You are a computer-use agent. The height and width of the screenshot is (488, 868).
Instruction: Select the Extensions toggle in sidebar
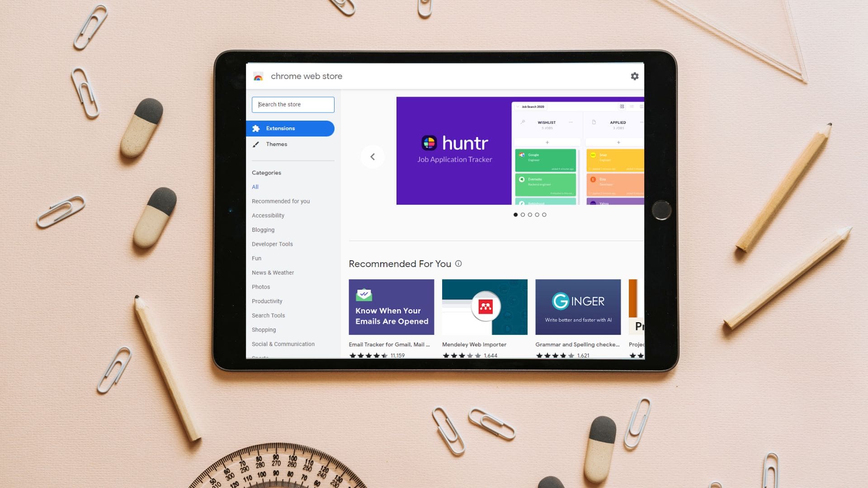coord(290,128)
